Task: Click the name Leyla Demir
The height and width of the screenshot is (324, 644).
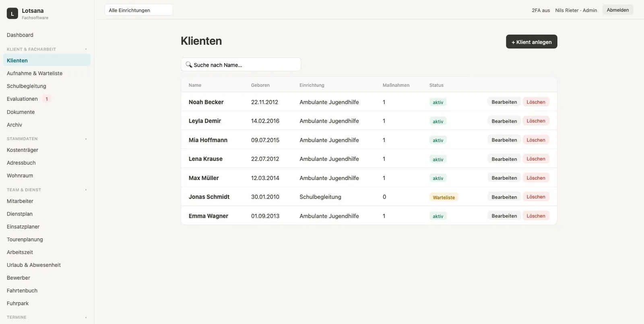Action: pyautogui.click(x=205, y=121)
